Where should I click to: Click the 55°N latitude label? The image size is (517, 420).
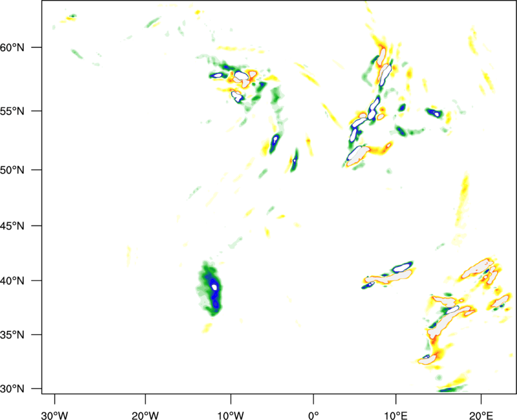[x=12, y=111]
